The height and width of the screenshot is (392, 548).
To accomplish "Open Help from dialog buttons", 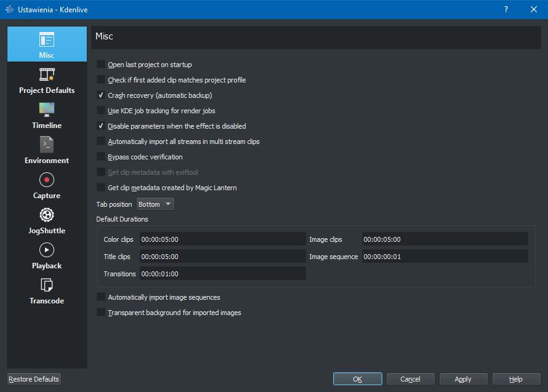I will 516,378.
